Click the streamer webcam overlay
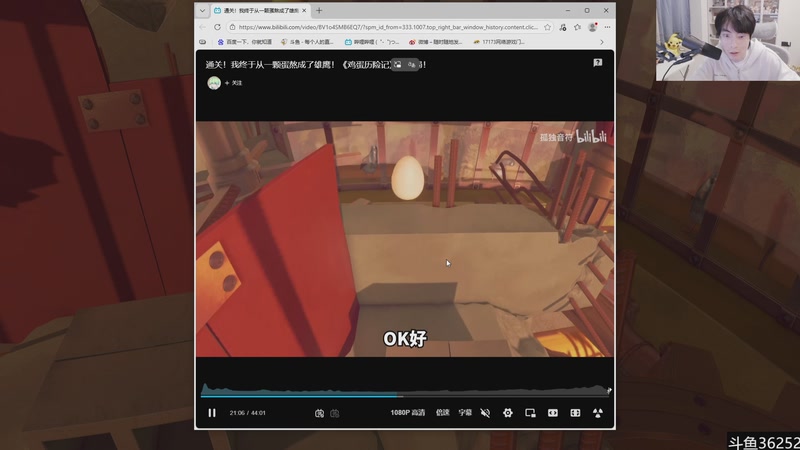 pyautogui.click(x=728, y=40)
